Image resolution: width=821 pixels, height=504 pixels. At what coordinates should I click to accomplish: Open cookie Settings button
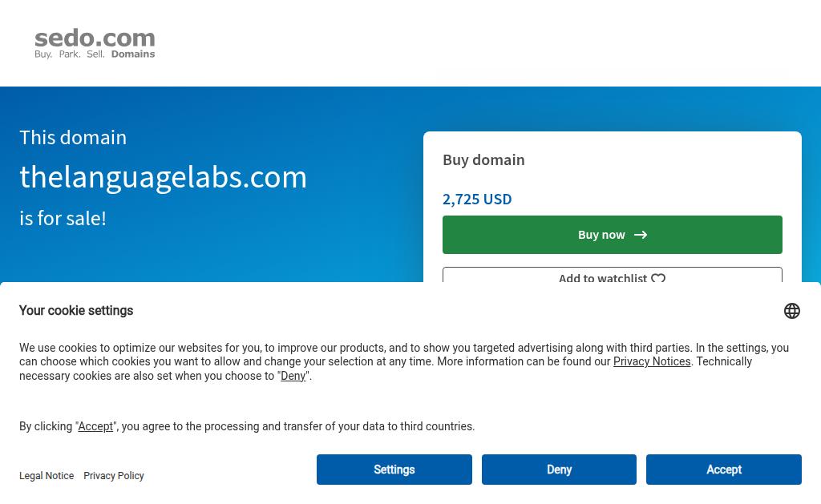point(394,470)
